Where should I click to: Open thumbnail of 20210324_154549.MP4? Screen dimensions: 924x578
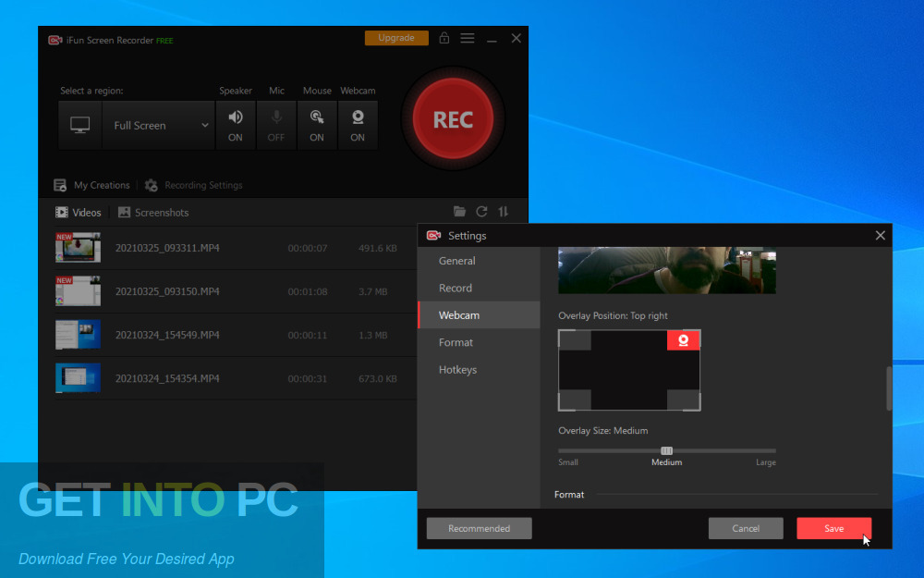coord(78,335)
